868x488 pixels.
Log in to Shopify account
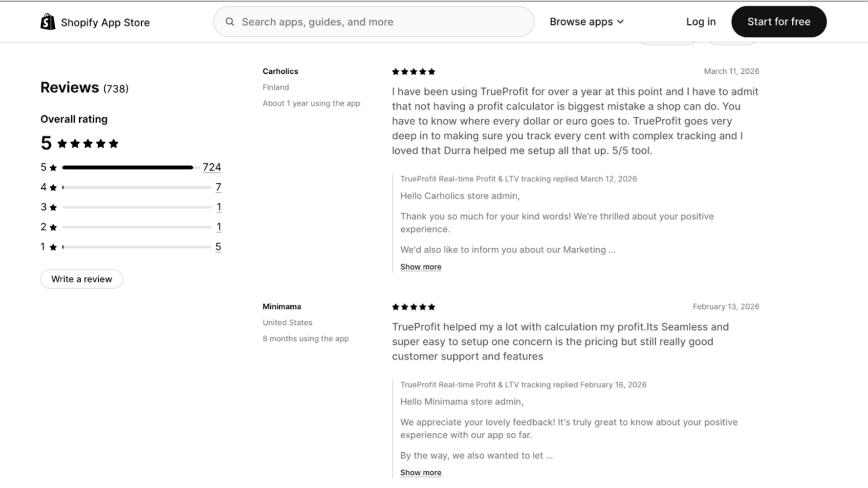click(x=700, y=22)
